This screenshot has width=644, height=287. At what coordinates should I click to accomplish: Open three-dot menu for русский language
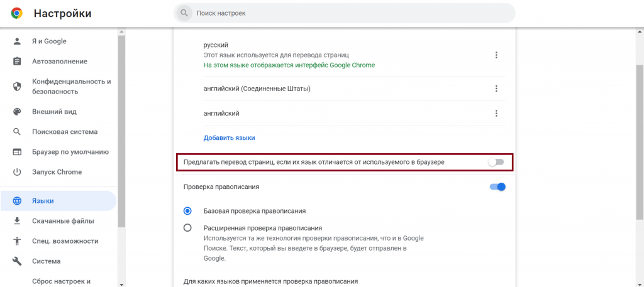[496, 55]
